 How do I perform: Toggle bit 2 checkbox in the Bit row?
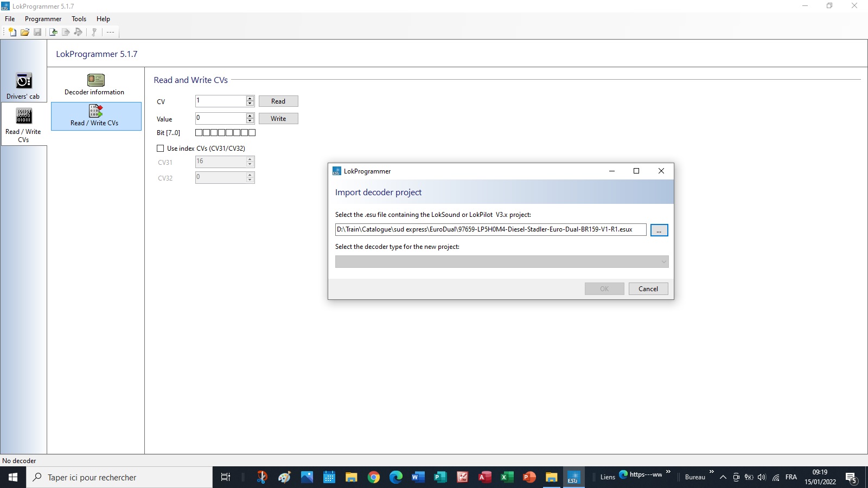[x=237, y=132]
